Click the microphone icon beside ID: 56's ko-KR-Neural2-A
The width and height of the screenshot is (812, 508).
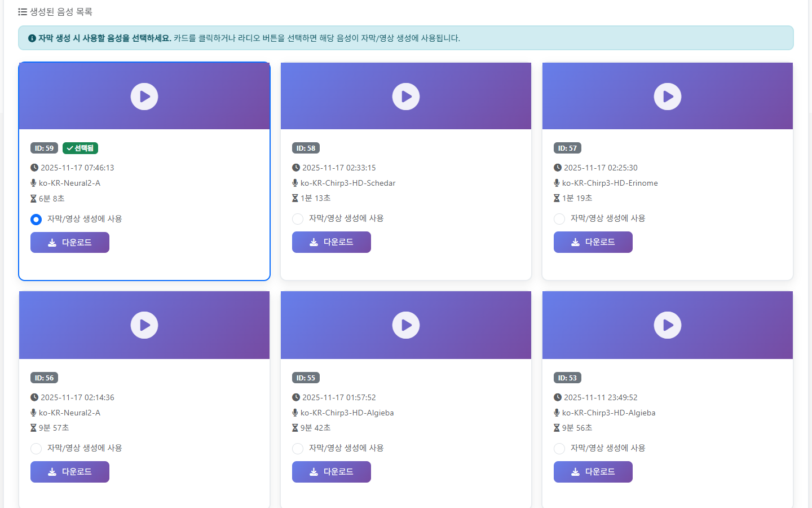pyautogui.click(x=33, y=413)
